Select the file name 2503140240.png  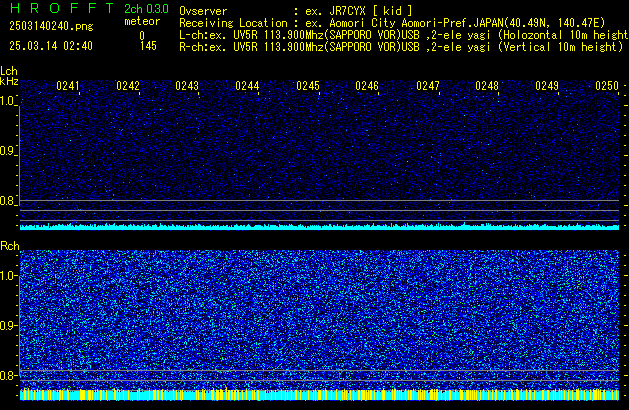click(51, 26)
